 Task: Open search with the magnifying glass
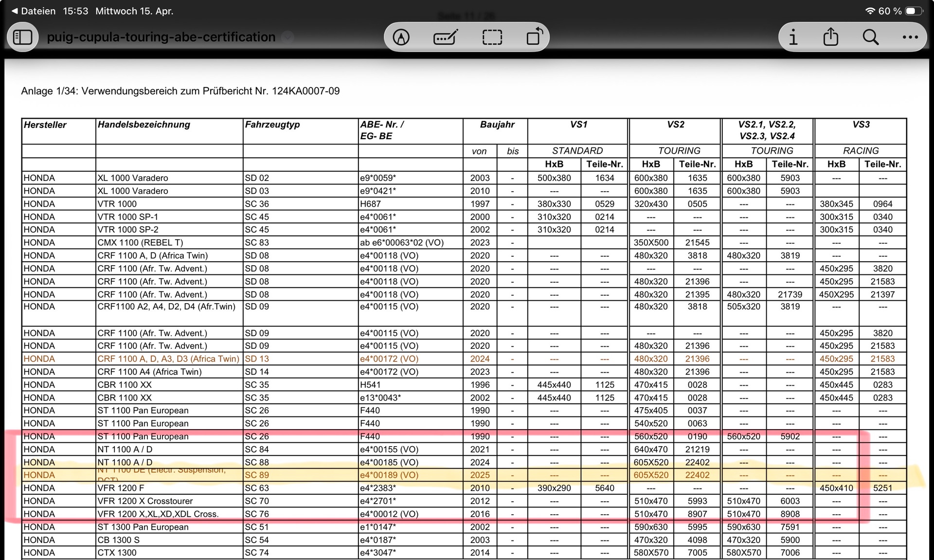click(x=870, y=37)
